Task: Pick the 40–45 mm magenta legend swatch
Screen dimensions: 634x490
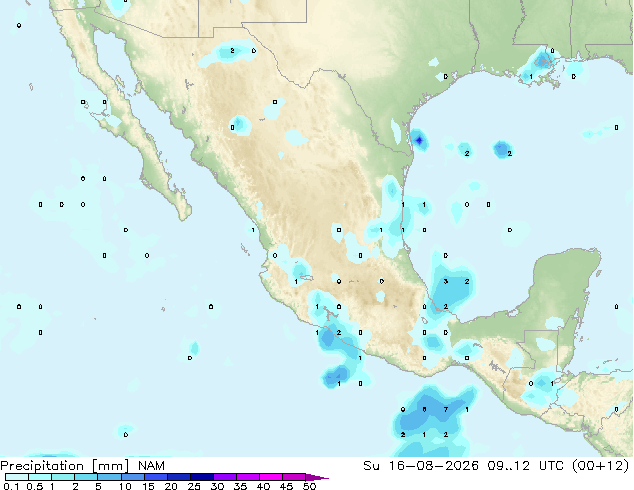Action: point(271,477)
